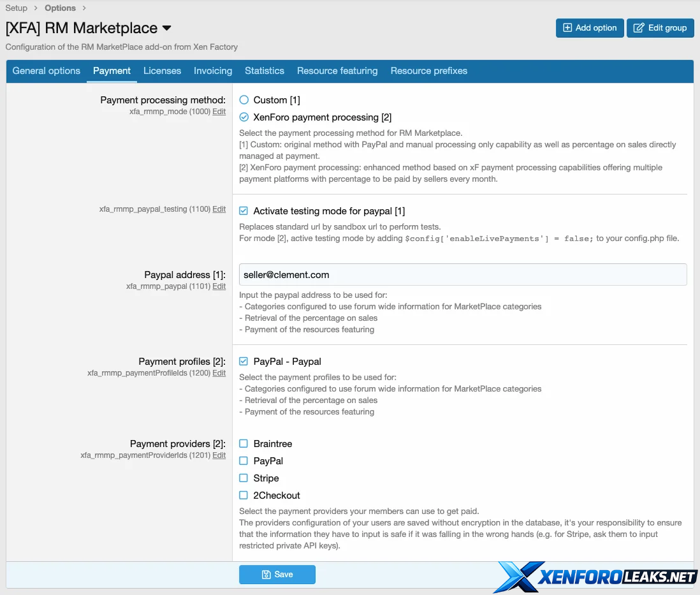Switch to the General options tab

click(47, 71)
